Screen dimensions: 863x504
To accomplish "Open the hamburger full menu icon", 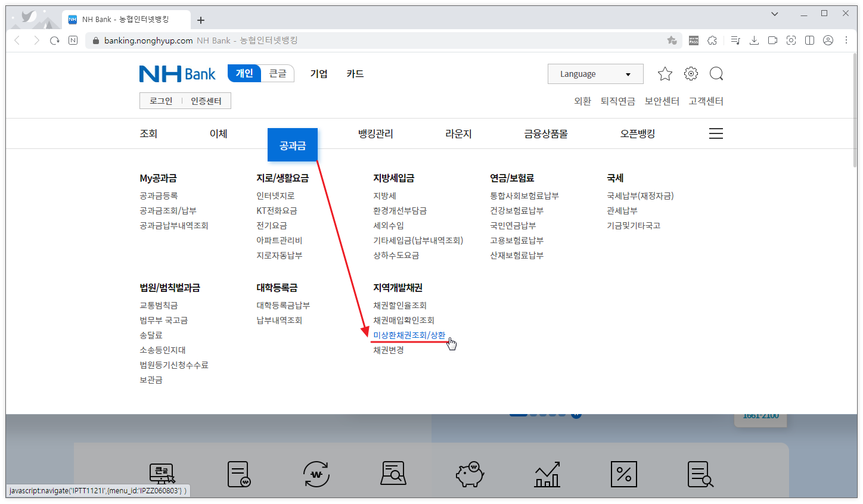I will coord(716,133).
